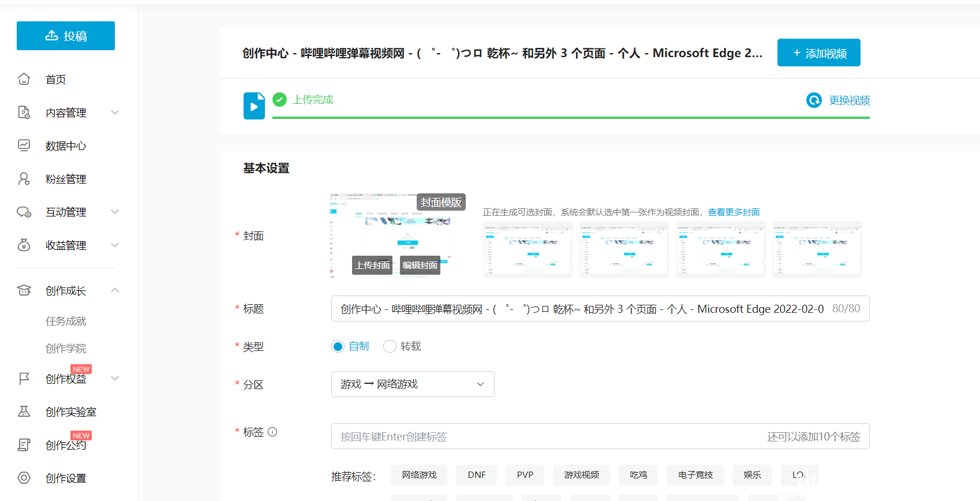Click the 创作设置 hexagon gear icon
980x501 pixels.
coord(24,478)
